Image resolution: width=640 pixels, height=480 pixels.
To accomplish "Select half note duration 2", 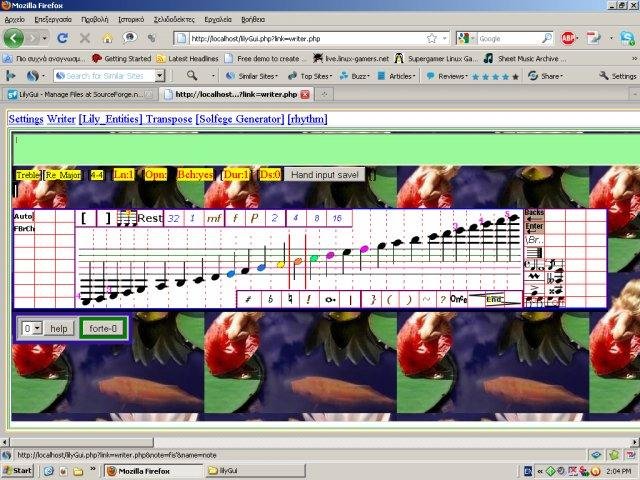I will click(x=274, y=218).
